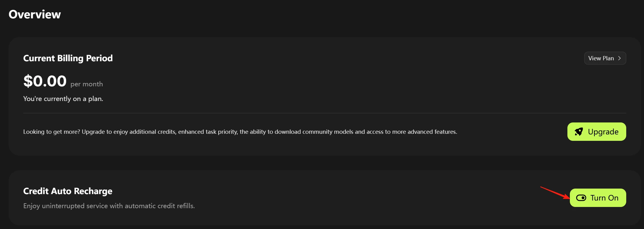Click the Current Billing Period heading
This screenshot has height=229, width=644.
coord(68,58)
